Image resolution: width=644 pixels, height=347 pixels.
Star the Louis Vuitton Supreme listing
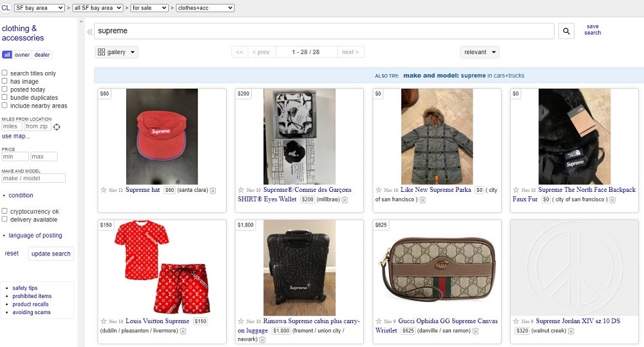pyautogui.click(x=104, y=321)
